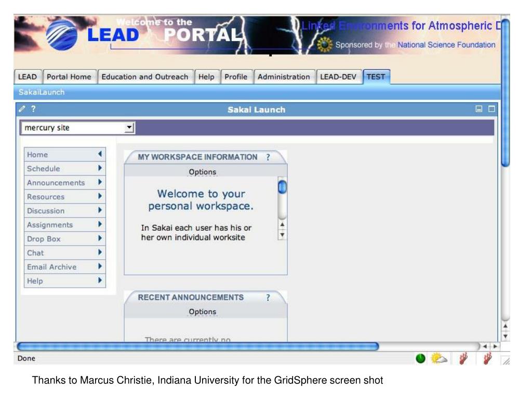Viewport: 532px width, 399px height.
Task: Click the arrow beside Help in sidebar
Action: point(100,280)
